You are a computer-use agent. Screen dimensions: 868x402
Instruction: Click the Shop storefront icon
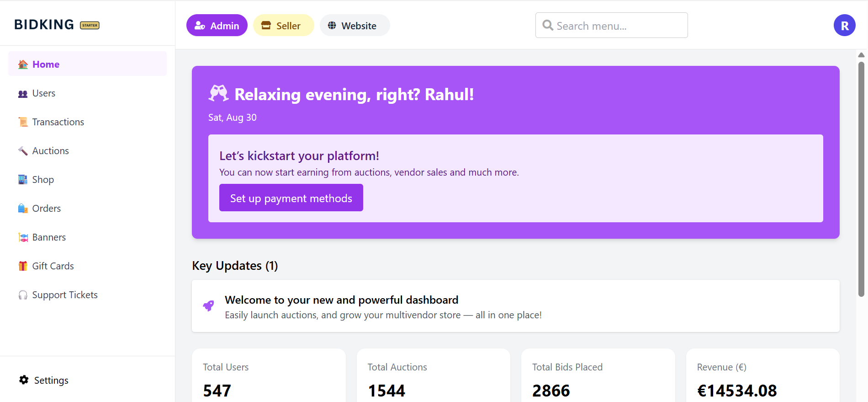click(x=23, y=180)
